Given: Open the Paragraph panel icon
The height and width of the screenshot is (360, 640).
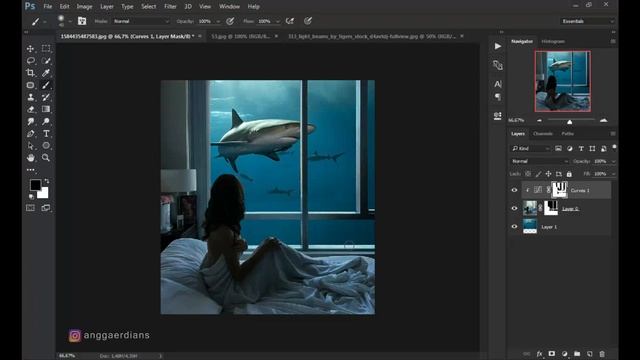Looking at the screenshot, I should tap(498, 97).
